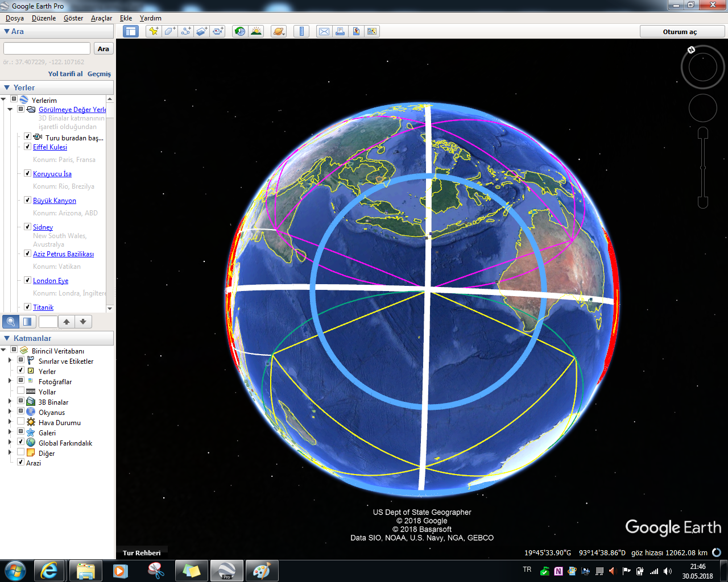Record a tour with the camera icon
Viewport: 728px width, 582px height.
pos(218,31)
